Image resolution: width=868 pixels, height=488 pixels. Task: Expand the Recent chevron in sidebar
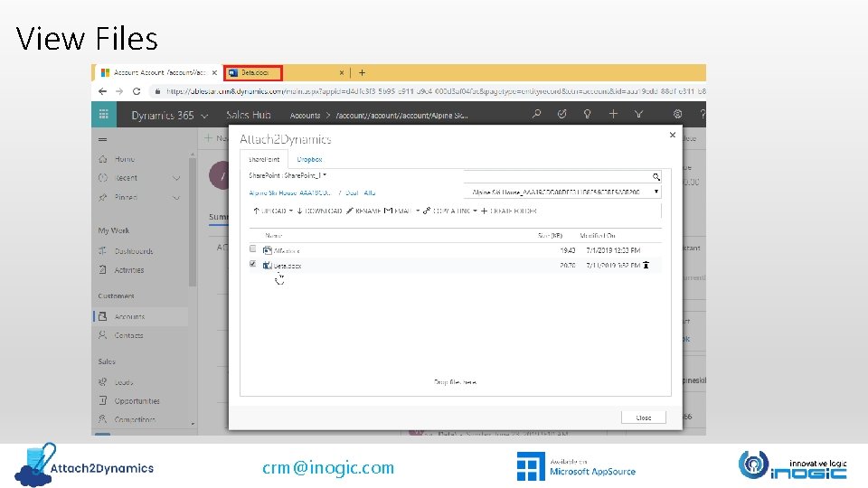click(176, 178)
